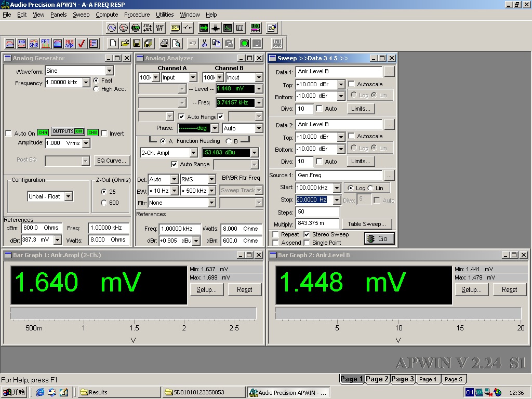Print using the printer icon
532x399 pixels.
click(164, 44)
